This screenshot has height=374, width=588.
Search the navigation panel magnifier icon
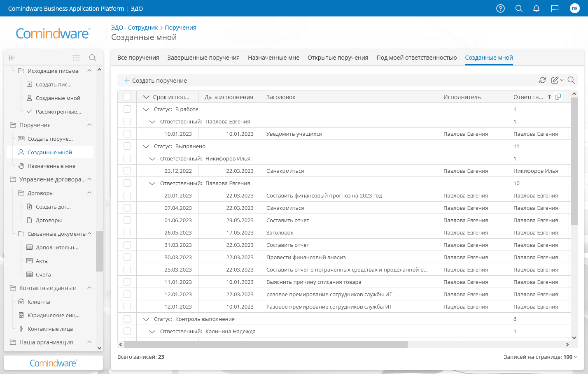[93, 58]
